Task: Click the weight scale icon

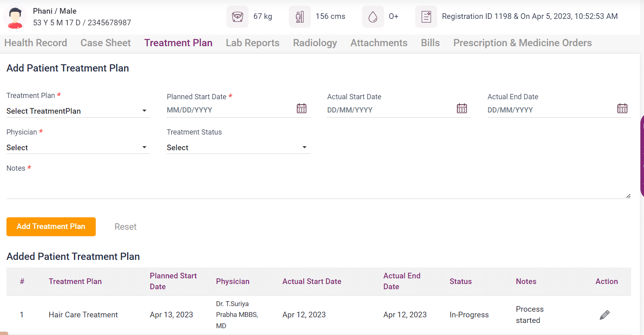Action: pyautogui.click(x=237, y=16)
